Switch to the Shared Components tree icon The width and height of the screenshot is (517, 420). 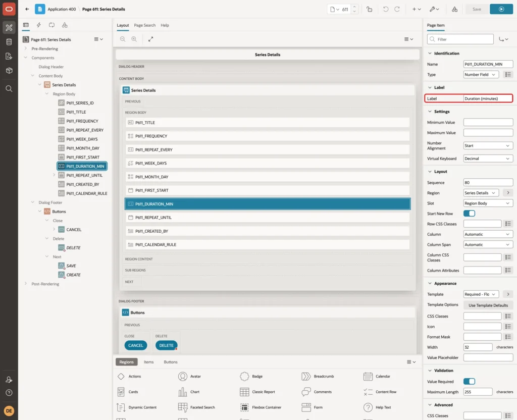pos(65,25)
